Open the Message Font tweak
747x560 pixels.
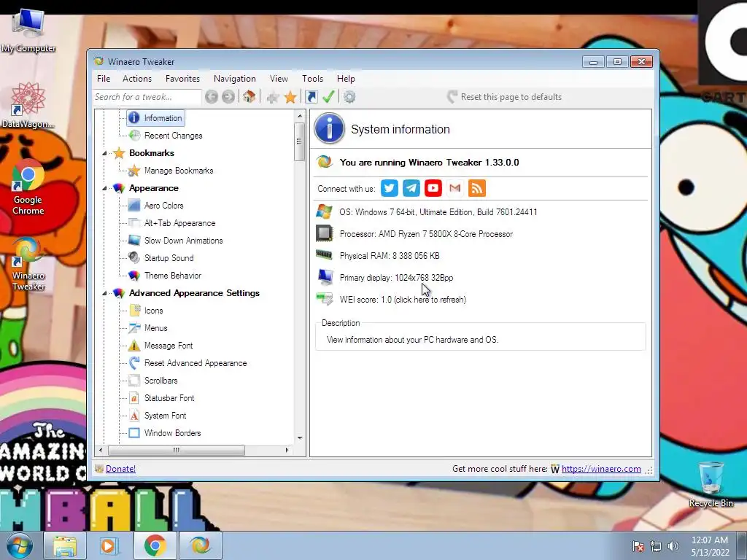(x=169, y=345)
